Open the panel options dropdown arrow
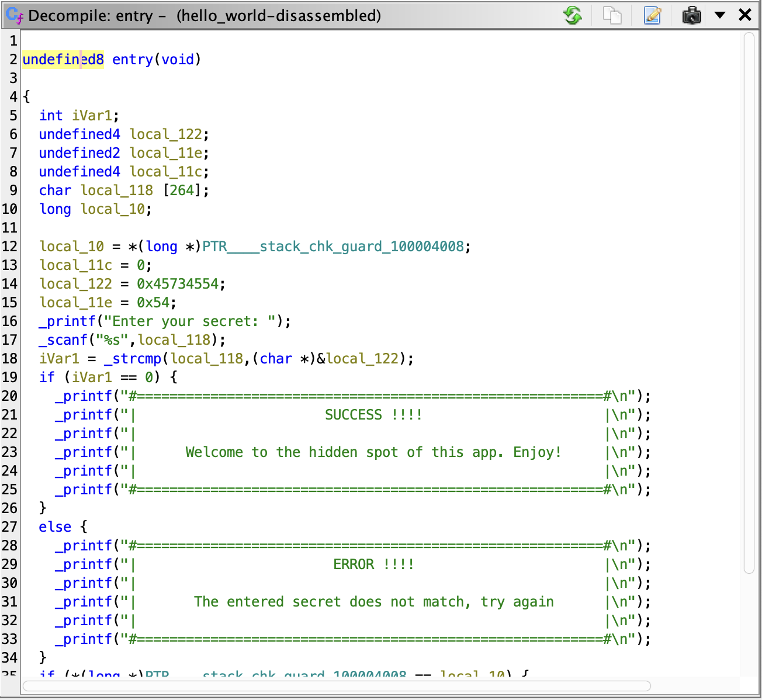The width and height of the screenshot is (762, 700). [720, 15]
